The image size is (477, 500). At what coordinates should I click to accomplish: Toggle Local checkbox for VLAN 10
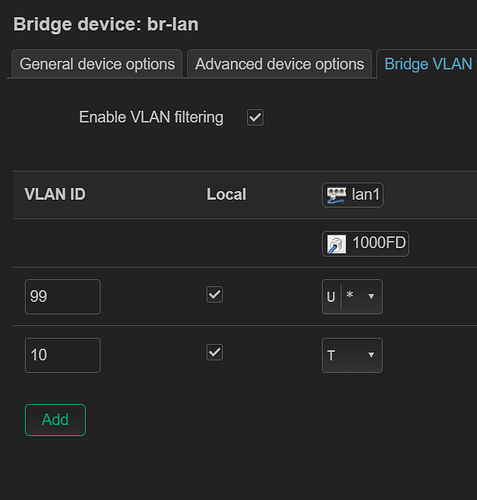214,352
